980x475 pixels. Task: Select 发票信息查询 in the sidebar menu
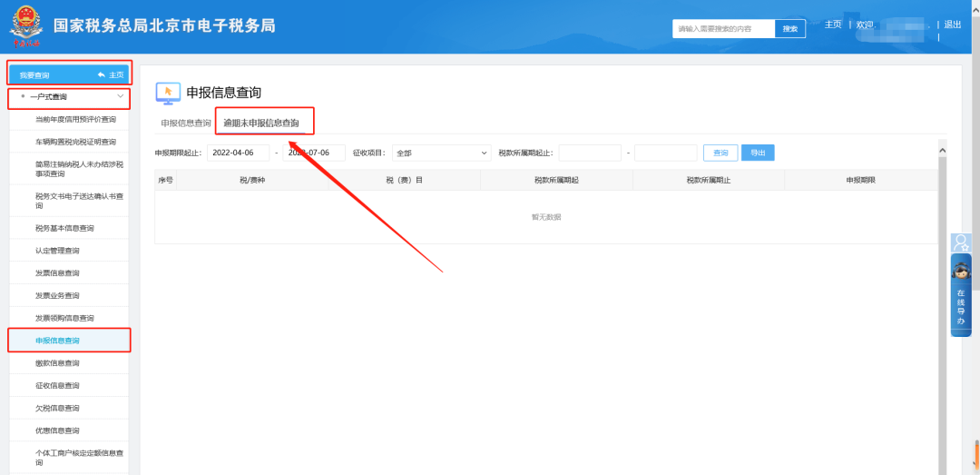point(57,272)
